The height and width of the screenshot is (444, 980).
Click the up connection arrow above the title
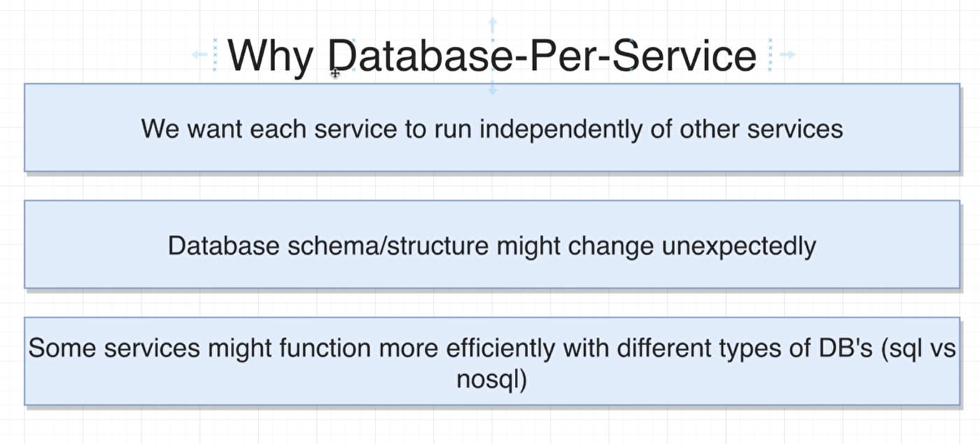(x=492, y=24)
